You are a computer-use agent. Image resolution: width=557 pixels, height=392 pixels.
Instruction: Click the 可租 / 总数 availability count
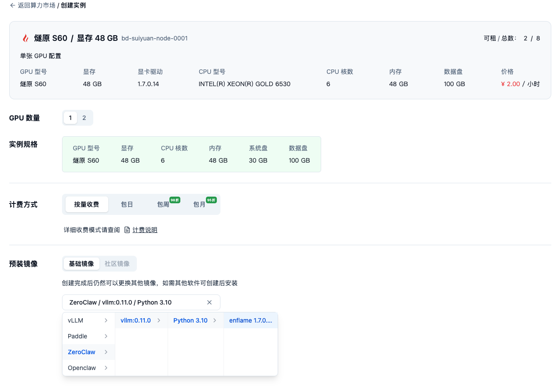point(512,38)
